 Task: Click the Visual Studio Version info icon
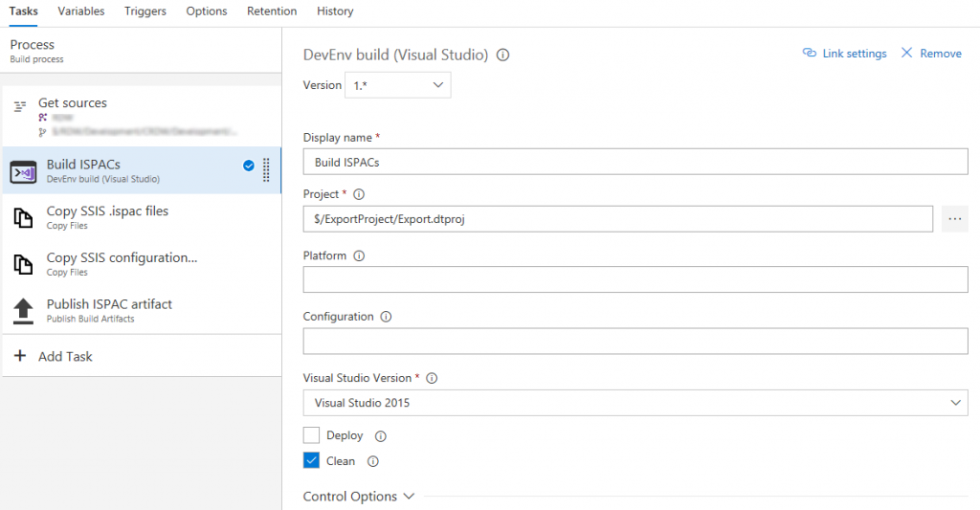432,378
